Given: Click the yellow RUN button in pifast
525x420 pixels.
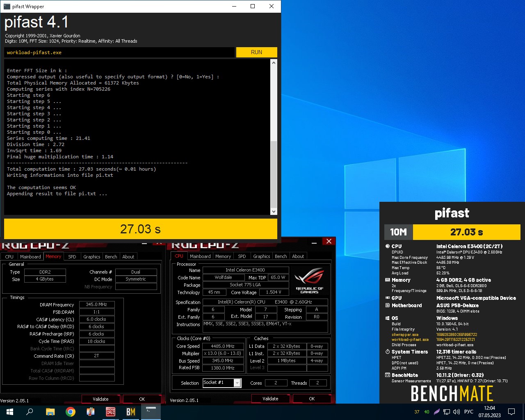Looking at the screenshot, I should click(256, 52).
